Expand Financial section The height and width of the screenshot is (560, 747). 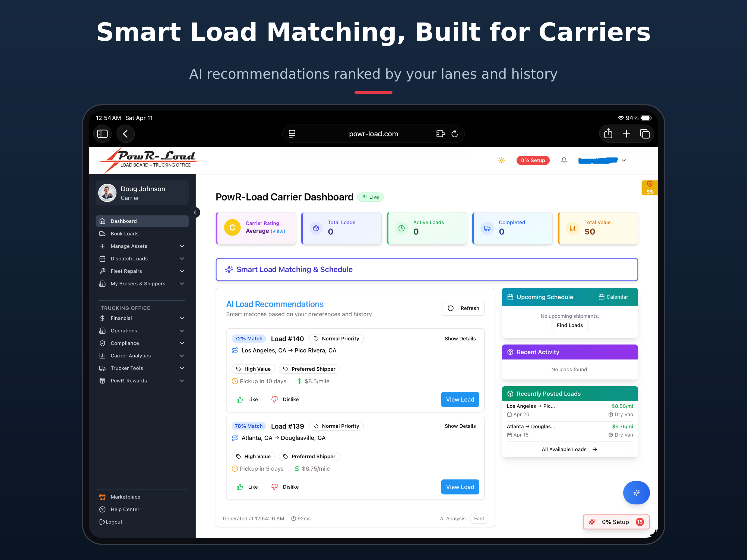pyautogui.click(x=142, y=318)
